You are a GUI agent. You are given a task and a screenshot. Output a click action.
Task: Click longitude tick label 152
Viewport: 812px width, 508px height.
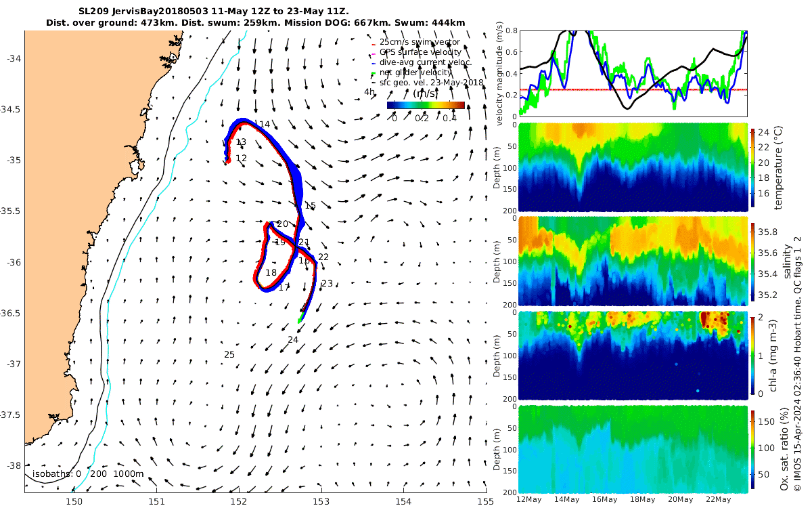coord(238,501)
